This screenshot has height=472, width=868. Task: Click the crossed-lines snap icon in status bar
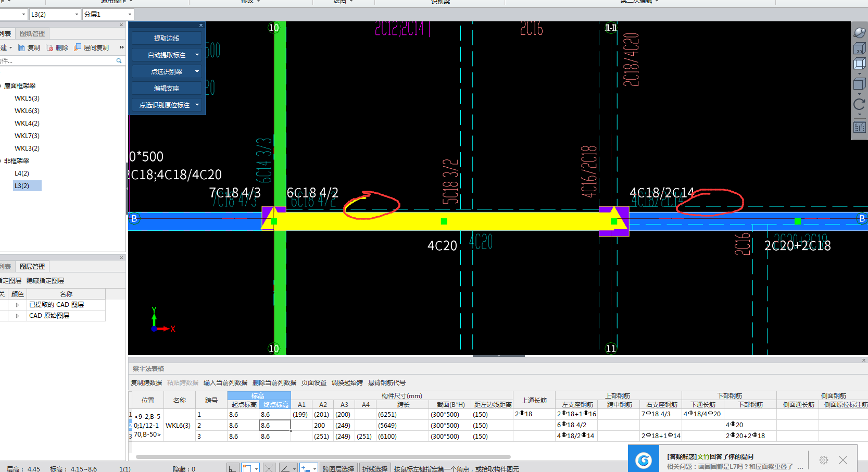coord(269,468)
